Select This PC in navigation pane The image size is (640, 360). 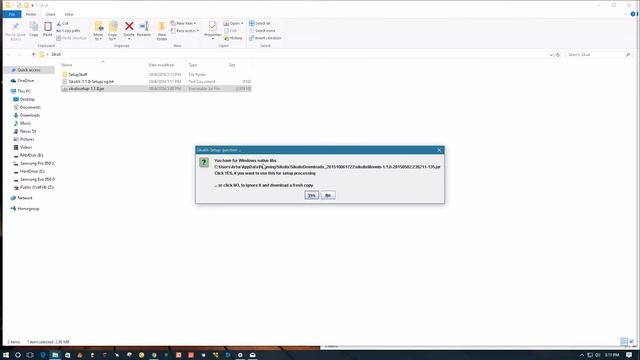(x=24, y=91)
